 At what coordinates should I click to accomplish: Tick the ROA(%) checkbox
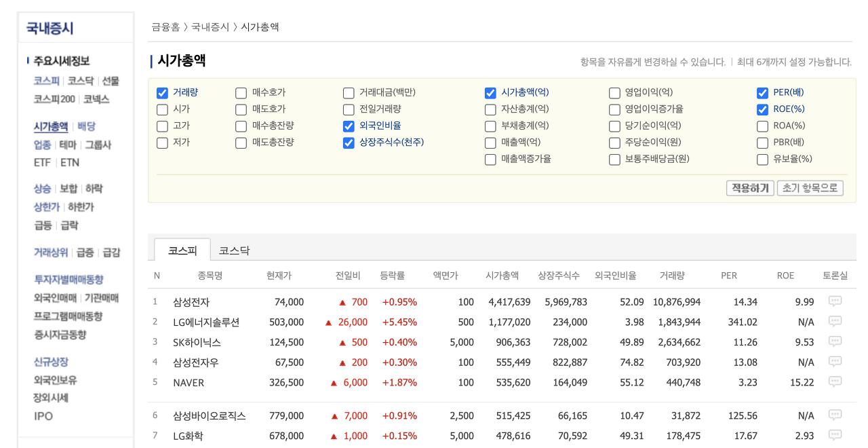[762, 126]
